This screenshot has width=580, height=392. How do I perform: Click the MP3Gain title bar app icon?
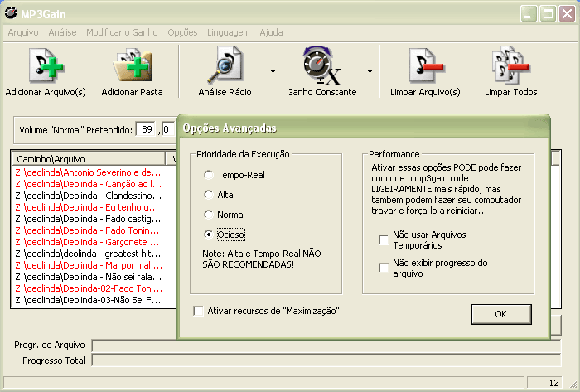pyautogui.click(x=11, y=13)
